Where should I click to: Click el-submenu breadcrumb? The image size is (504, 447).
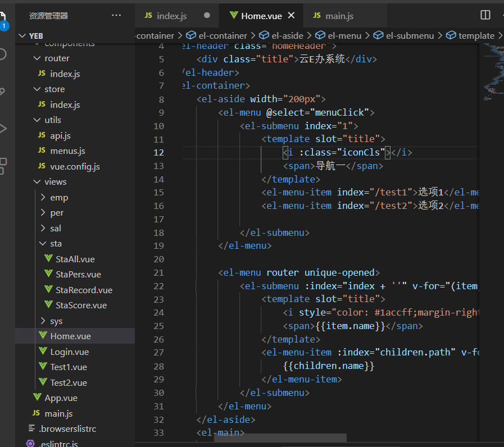(x=404, y=36)
